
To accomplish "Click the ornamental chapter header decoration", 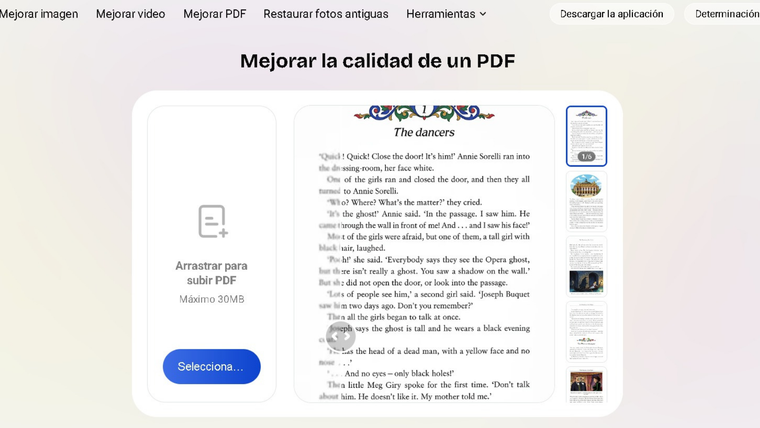I will (423, 112).
